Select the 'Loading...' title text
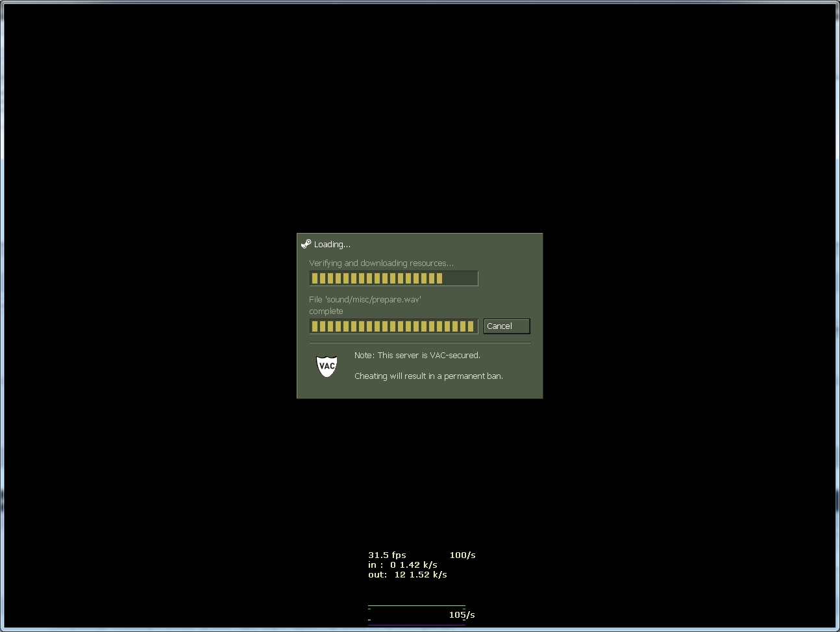Viewport: 840px width, 632px height. 332,245
